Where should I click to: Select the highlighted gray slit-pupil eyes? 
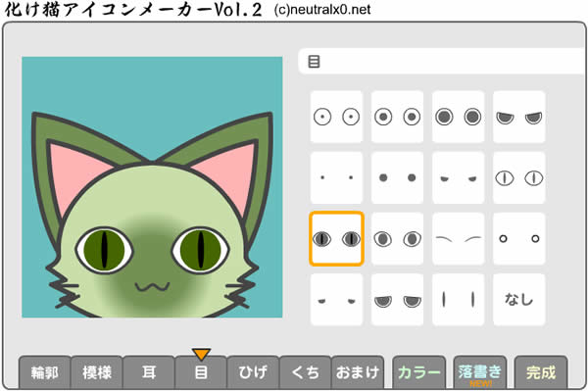pos(336,239)
